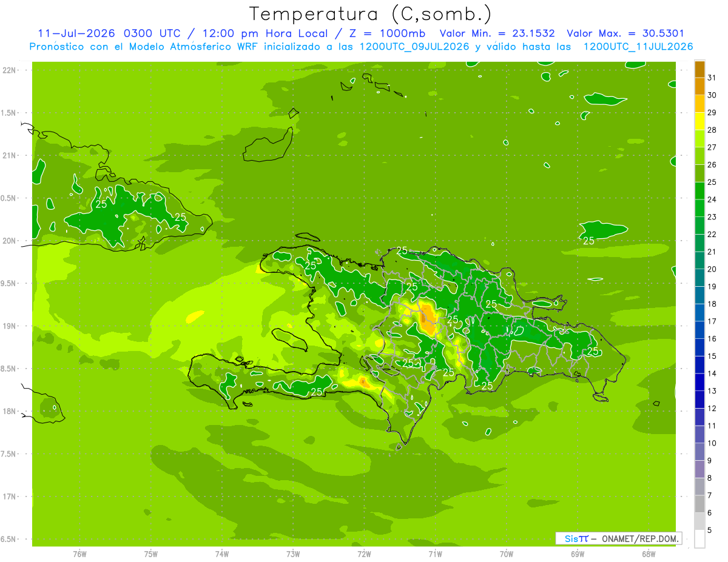The height and width of the screenshot is (562, 728).
Task: Pick the topmost brown swatch above 31
Action: coord(699,69)
